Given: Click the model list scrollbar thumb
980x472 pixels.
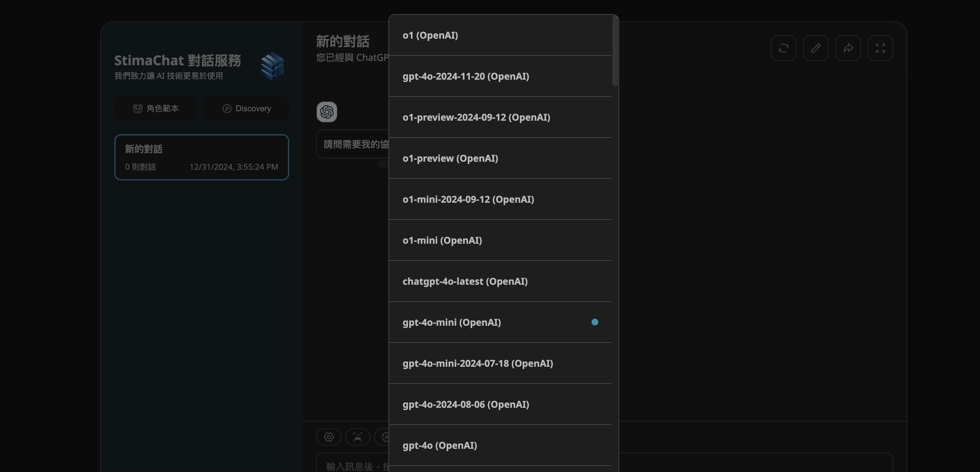Looking at the screenshot, I should coord(615,51).
